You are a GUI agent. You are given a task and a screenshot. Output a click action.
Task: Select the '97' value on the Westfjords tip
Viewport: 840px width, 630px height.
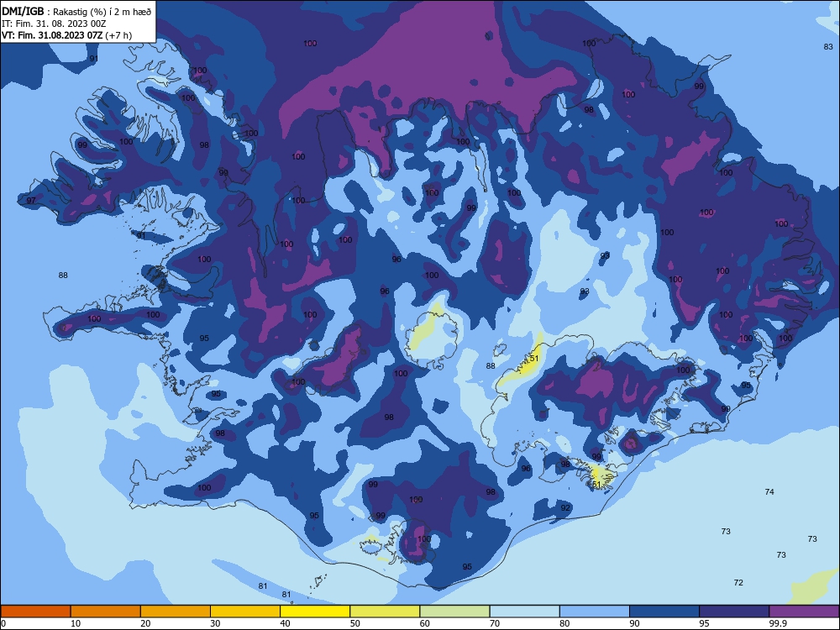(31, 201)
